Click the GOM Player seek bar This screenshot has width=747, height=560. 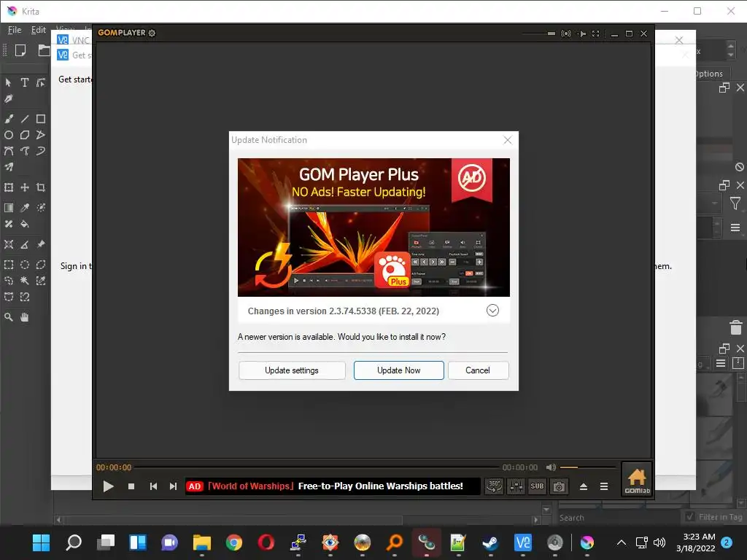pos(317,467)
